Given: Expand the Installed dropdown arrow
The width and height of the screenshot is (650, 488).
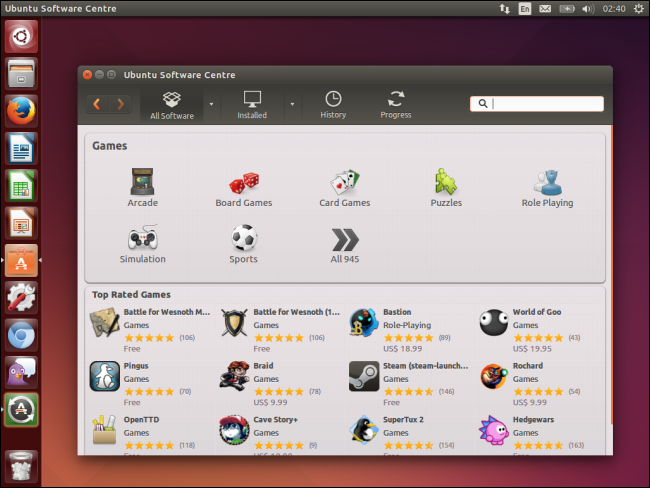Looking at the screenshot, I should (x=292, y=104).
